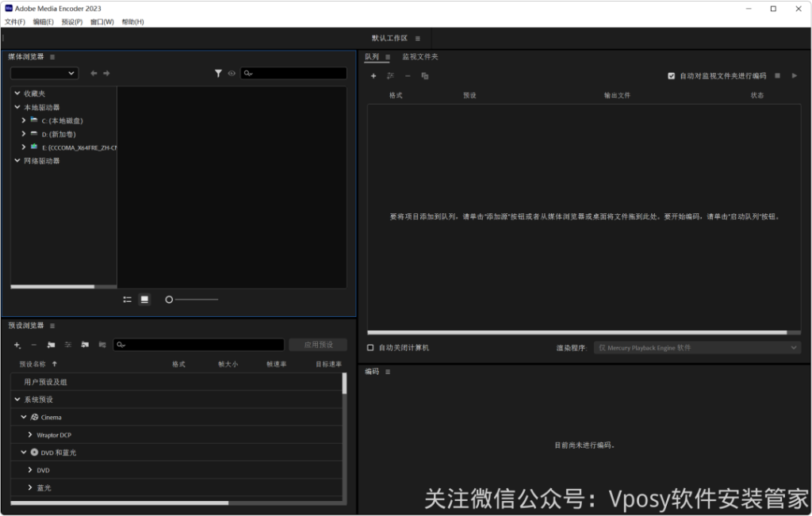Create a new preset with plus icon

pyautogui.click(x=17, y=346)
